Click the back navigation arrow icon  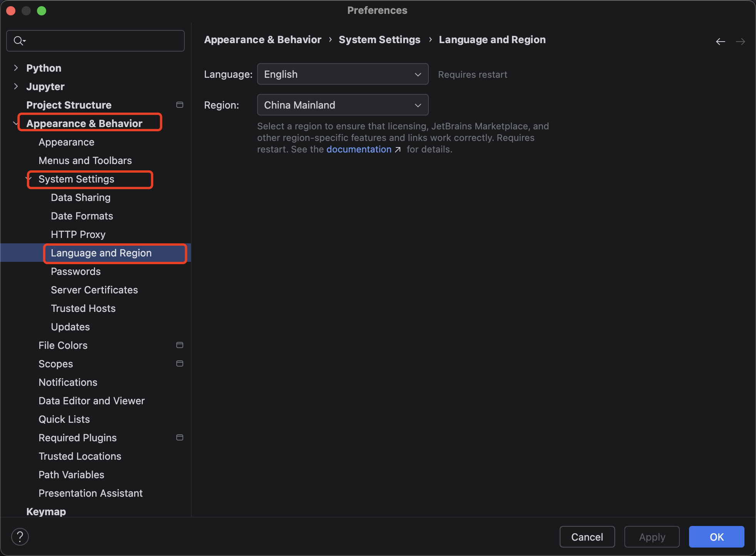(720, 41)
